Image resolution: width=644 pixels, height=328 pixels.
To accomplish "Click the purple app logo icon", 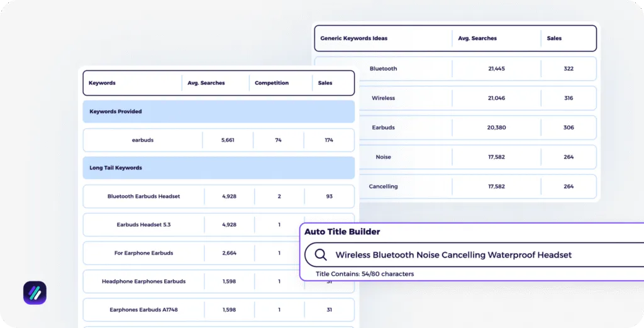I will [x=35, y=293].
